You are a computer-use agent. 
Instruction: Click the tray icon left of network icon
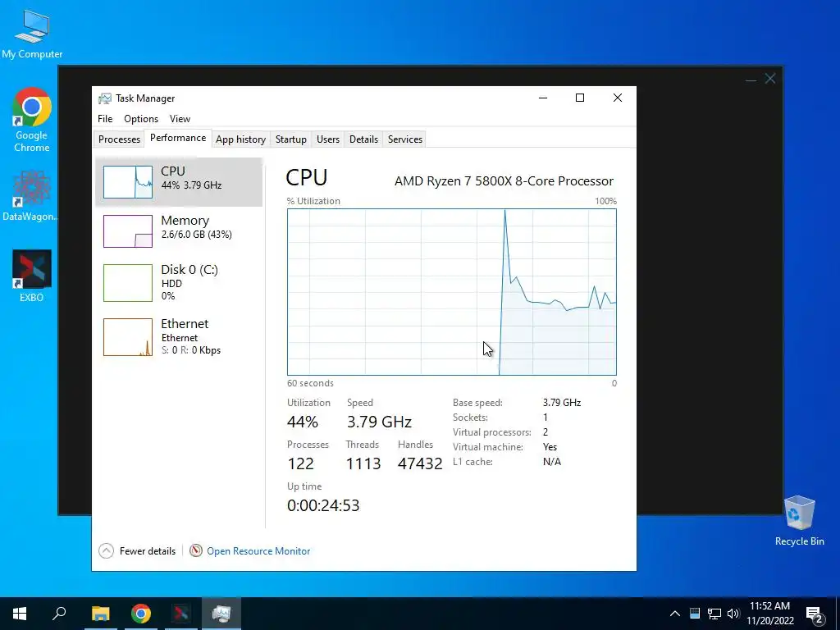point(694,614)
